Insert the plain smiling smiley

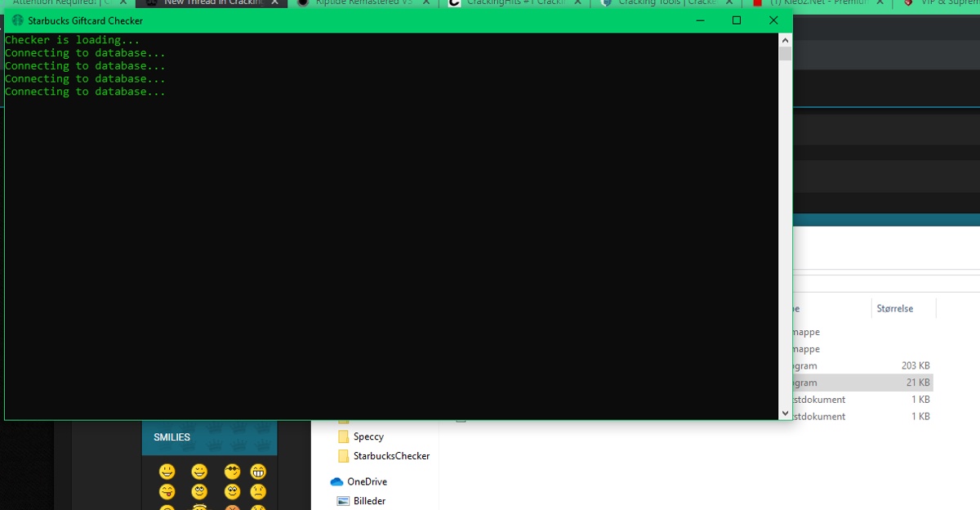coord(167,472)
